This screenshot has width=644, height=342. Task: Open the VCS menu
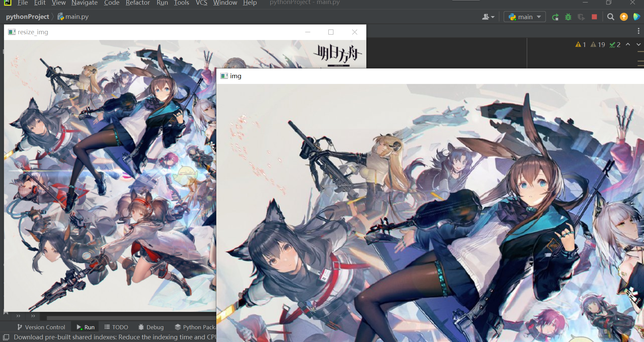201,3
